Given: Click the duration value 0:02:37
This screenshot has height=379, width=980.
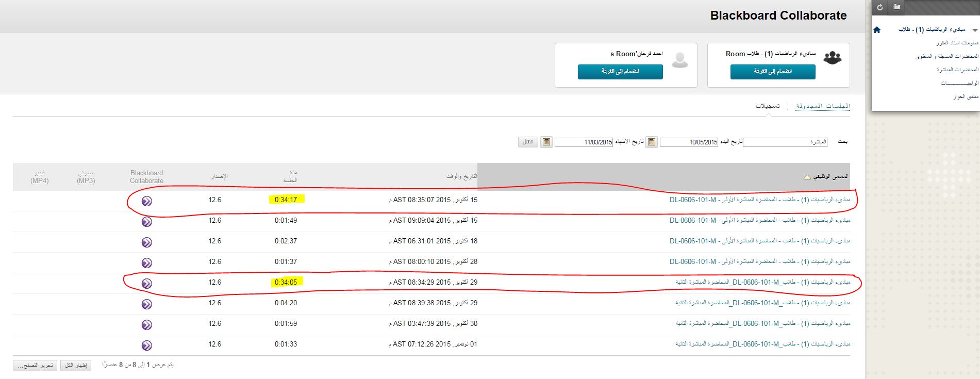Looking at the screenshot, I should 286,241.
